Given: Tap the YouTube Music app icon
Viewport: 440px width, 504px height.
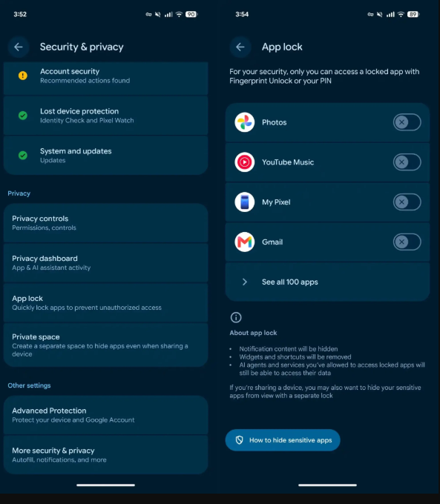Looking at the screenshot, I should pyautogui.click(x=245, y=162).
